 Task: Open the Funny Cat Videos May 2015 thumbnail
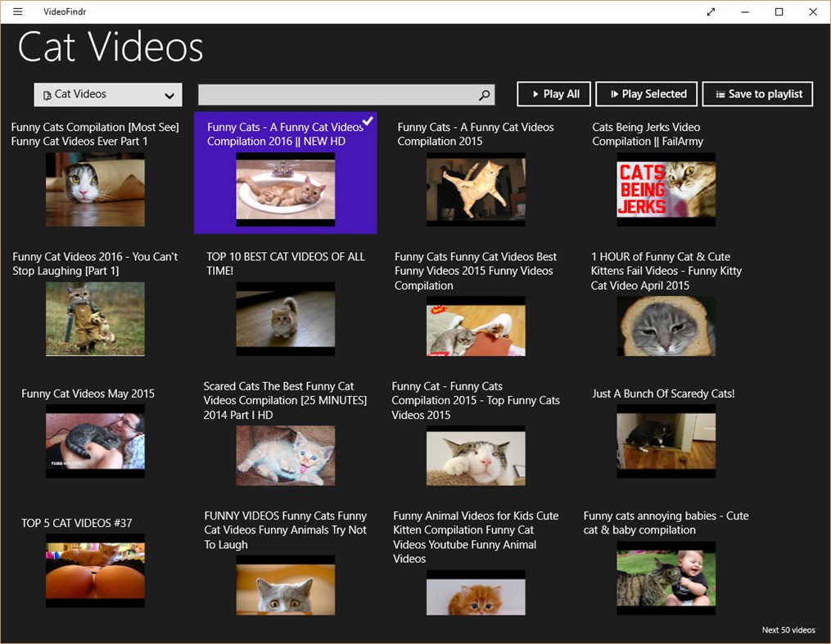95,441
